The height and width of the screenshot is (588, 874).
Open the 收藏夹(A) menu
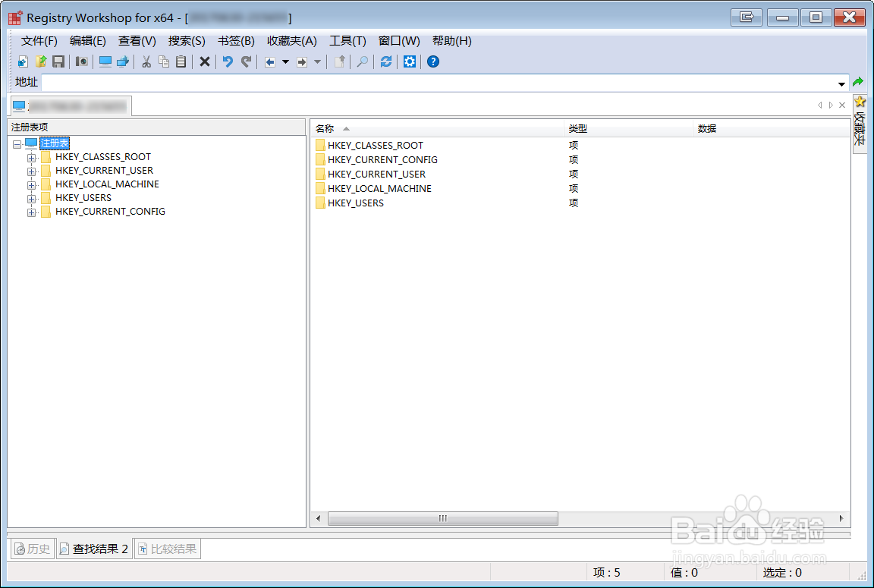(292, 41)
